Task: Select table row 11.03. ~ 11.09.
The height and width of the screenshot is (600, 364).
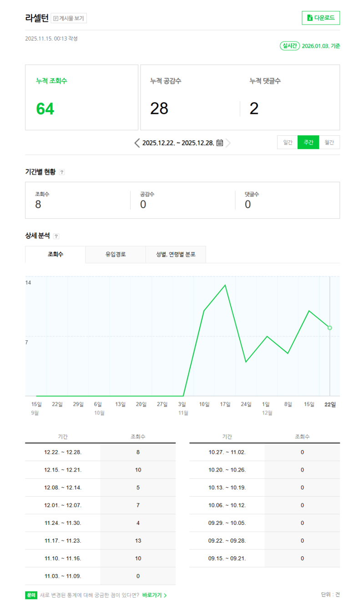Action: tap(100, 576)
